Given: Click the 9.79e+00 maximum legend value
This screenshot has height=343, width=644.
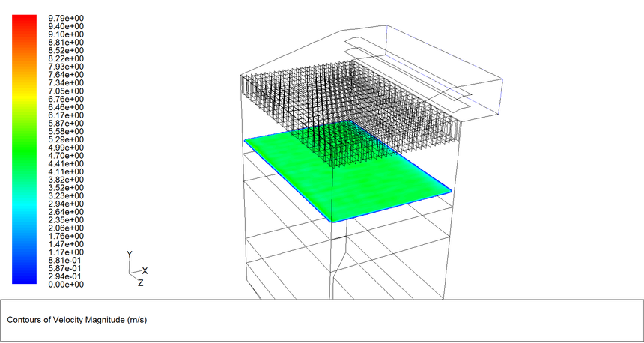Looking at the screenshot, I should [x=66, y=18].
